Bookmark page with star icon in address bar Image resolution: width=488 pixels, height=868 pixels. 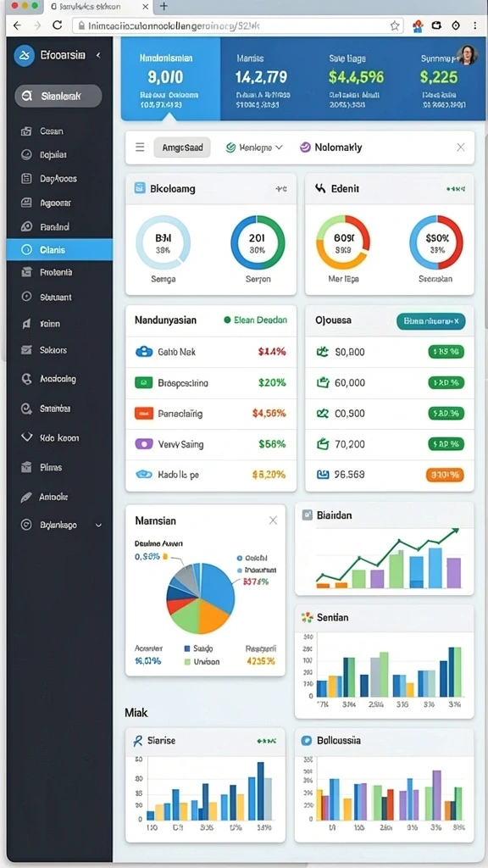point(395,25)
